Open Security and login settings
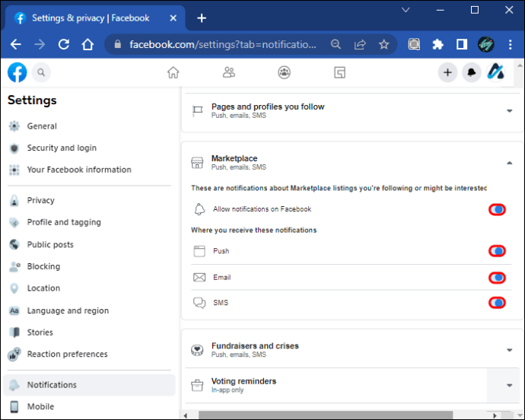 coord(62,148)
